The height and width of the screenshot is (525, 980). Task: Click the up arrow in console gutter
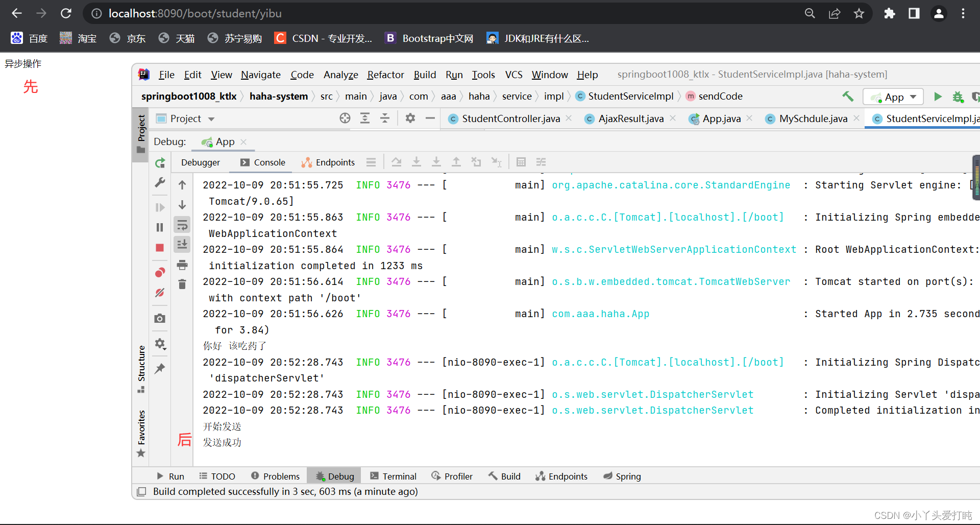(182, 185)
